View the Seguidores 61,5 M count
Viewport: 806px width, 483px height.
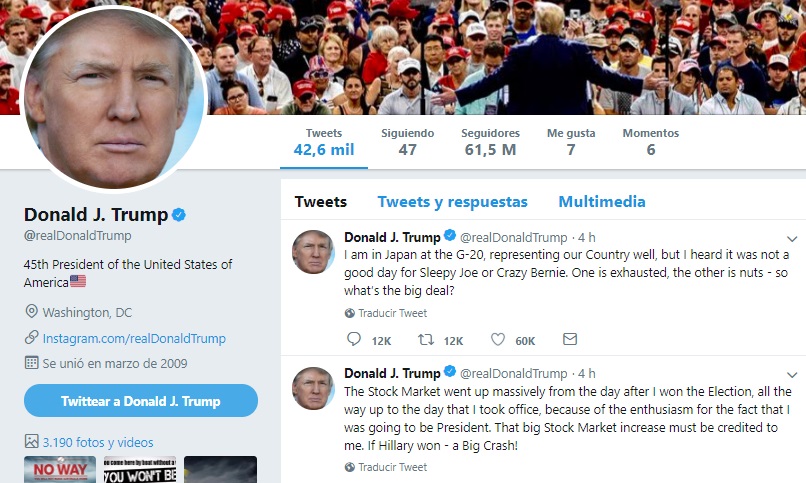click(490, 142)
